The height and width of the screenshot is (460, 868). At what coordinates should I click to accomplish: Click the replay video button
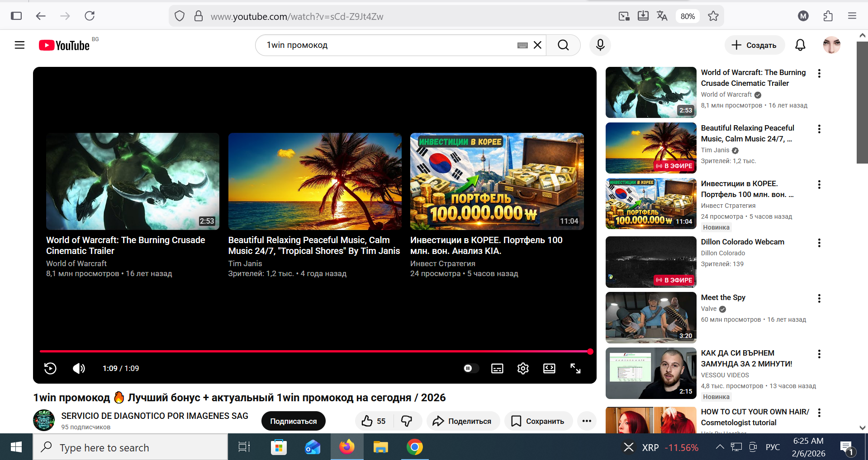(x=50, y=368)
